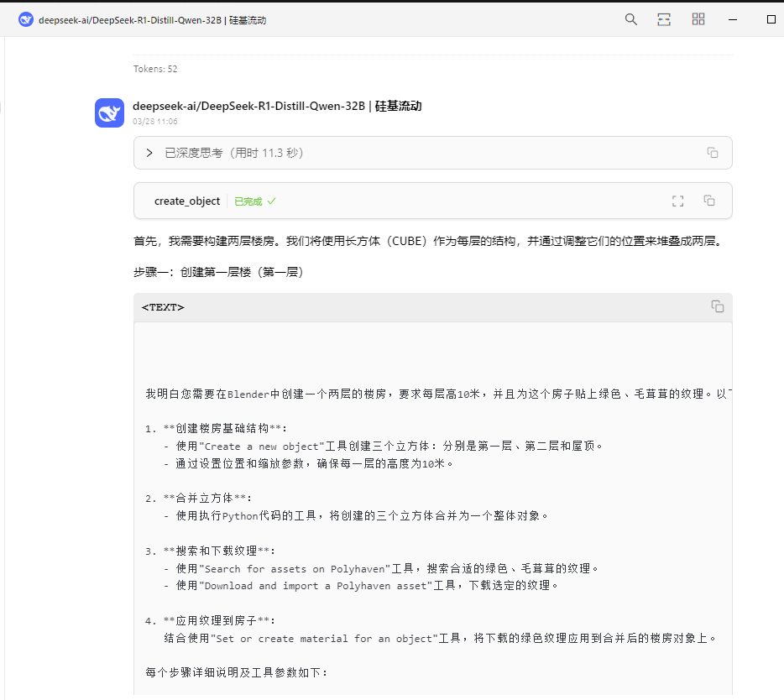Click the model name heading above the message

pyautogui.click(x=277, y=106)
